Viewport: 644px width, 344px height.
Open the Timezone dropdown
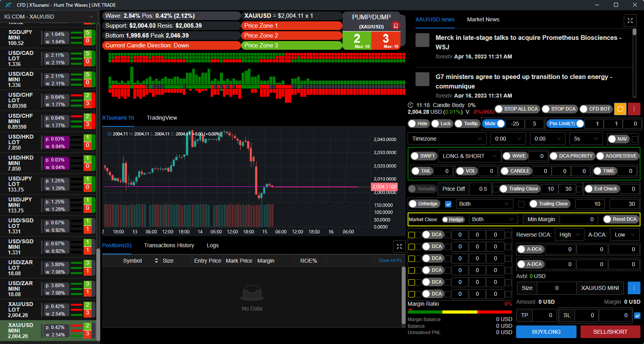click(447, 139)
